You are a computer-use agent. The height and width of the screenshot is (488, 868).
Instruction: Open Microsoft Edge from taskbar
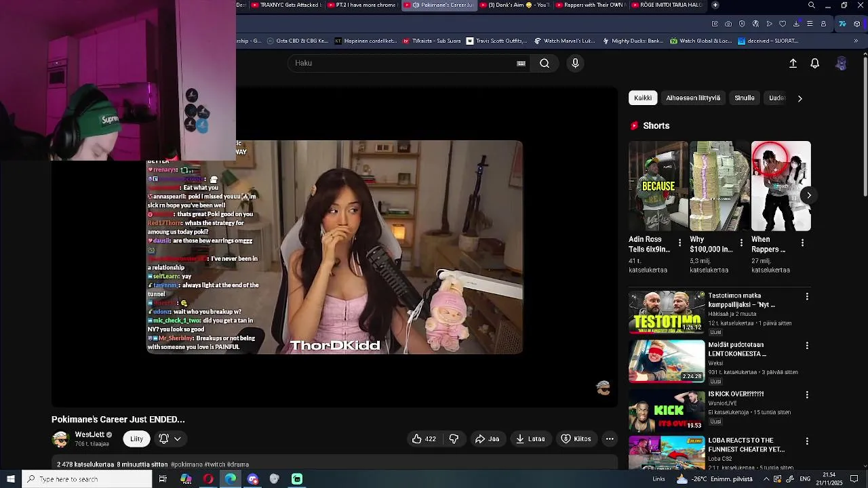[x=231, y=479]
